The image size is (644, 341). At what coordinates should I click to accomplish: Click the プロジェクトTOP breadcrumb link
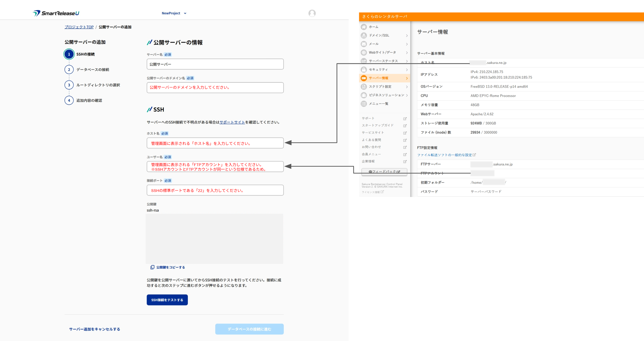pos(79,27)
